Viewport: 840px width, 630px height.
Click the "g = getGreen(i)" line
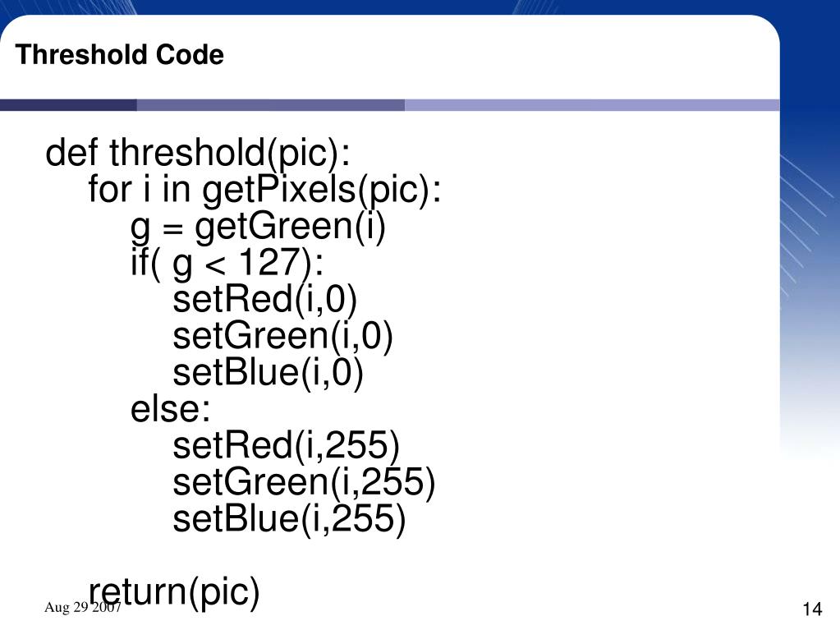pyautogui.click(x=258, y=228)
